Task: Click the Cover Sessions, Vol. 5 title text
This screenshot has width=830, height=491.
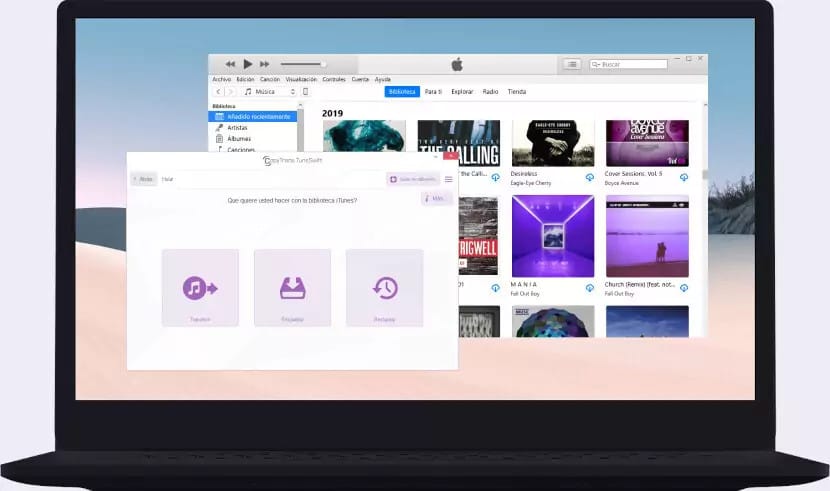Action: tap(634, 174)
